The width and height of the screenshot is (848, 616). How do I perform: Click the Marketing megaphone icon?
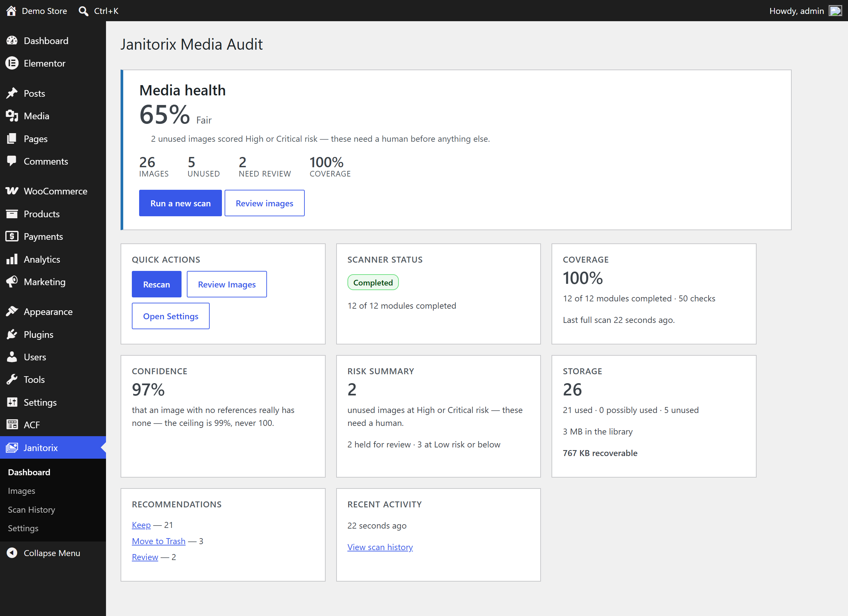pos(12,282)
